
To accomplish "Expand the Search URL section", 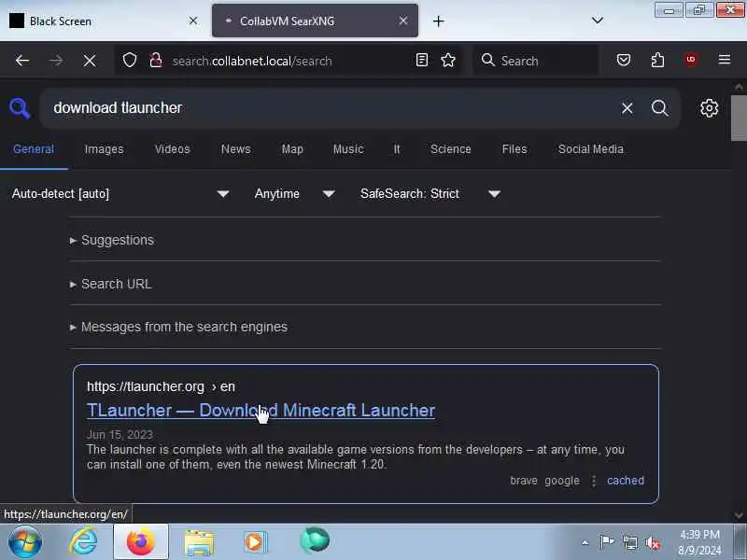I will (x=111, y=285).
